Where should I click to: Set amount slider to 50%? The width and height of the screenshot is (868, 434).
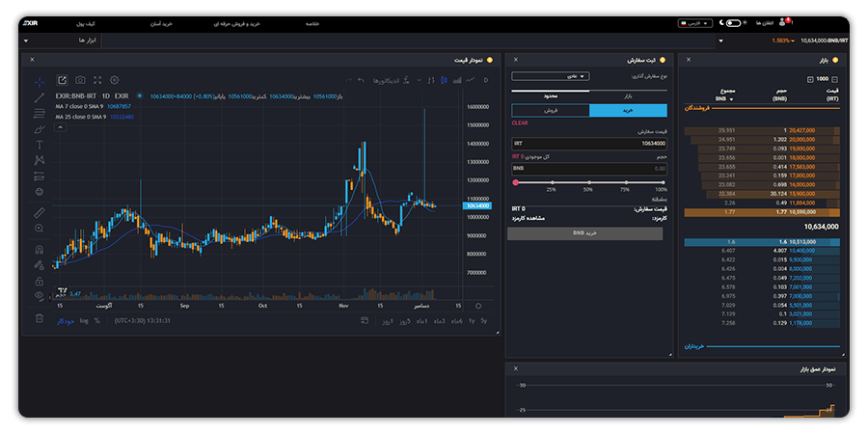[589, 182]
